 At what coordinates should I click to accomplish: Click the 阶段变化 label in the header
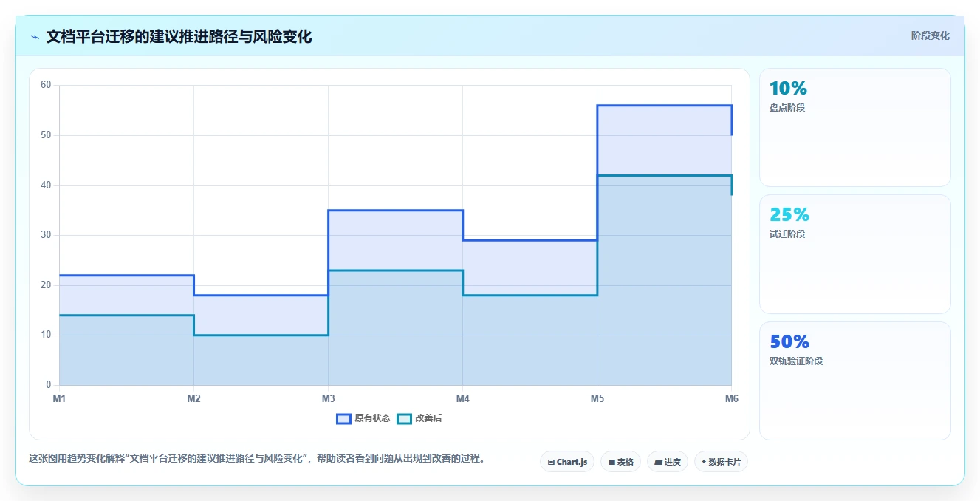point(931,35)
